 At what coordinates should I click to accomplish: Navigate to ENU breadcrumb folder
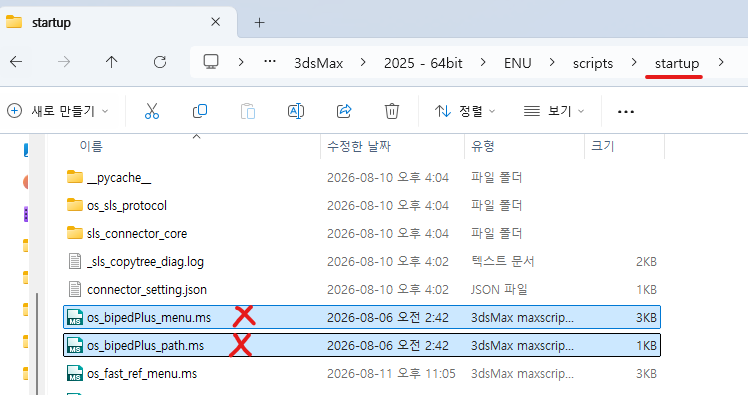518,63
